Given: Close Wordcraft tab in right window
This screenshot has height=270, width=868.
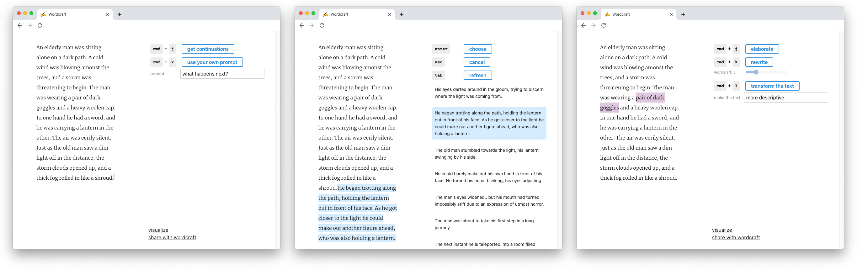Looking at the screenshot, I should pyautogui.click(x=671, y=14).
